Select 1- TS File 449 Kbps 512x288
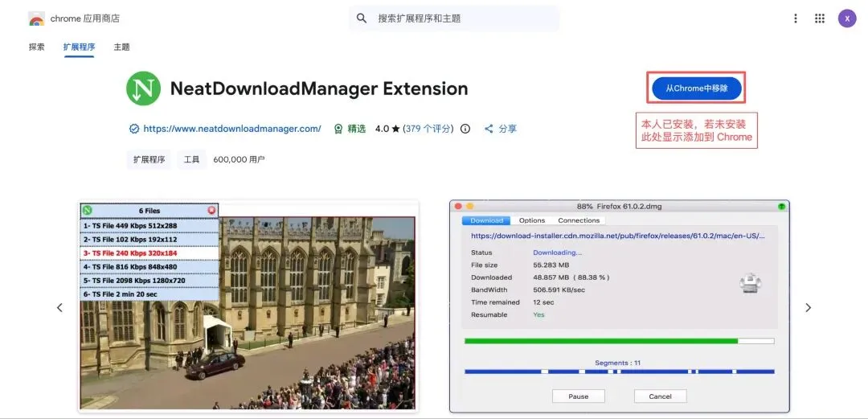Viewport: 868px width, 419px height. [x=149, y=225]
